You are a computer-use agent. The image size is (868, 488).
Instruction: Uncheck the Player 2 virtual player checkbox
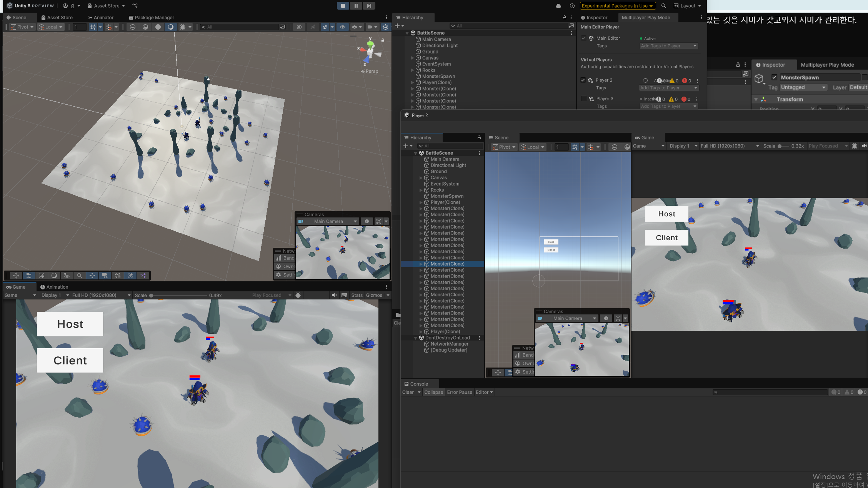(x=583, y=80)
